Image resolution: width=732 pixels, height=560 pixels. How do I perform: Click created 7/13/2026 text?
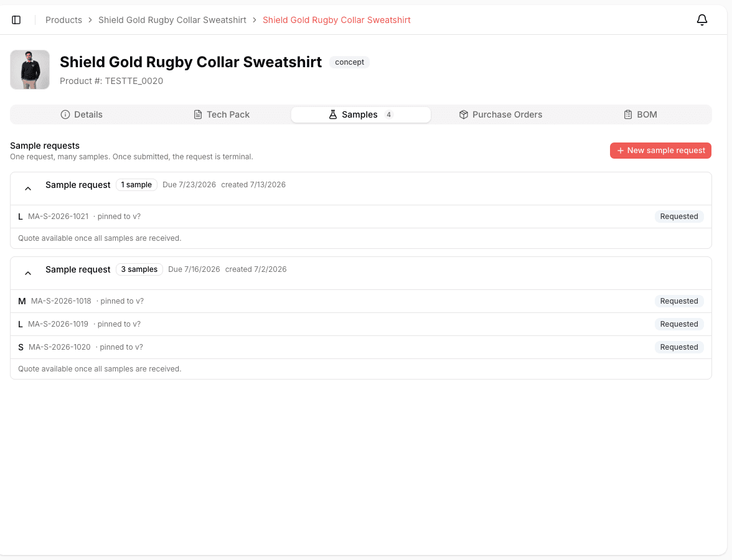coord(253,185)
